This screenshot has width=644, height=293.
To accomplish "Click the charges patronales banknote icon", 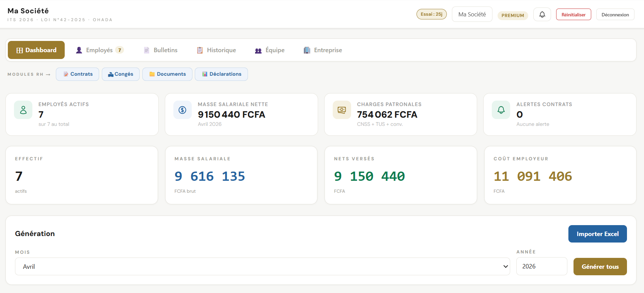I will pyautogui.click(x=342, y=110).
